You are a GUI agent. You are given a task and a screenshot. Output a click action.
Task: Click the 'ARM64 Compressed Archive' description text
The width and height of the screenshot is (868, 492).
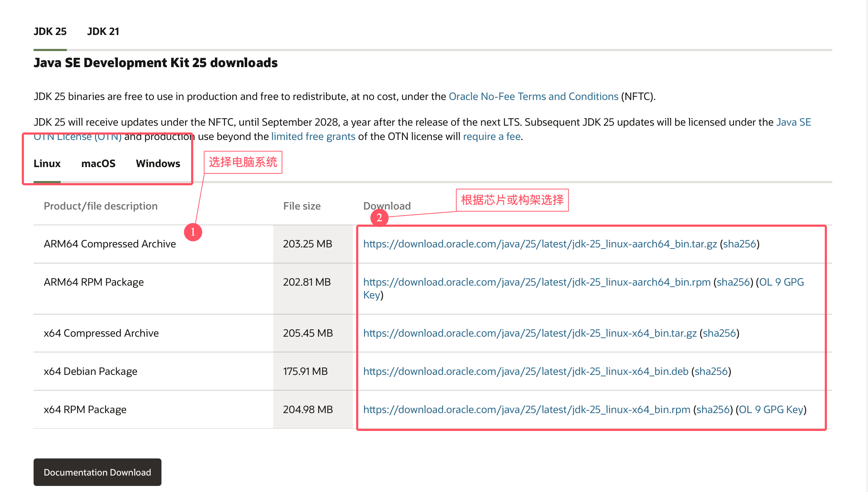pos(110,244)
